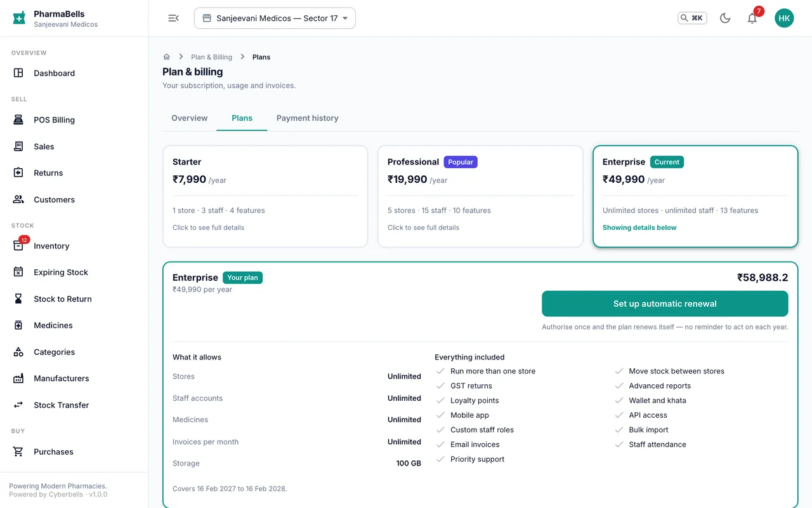The height and width of the screenshot is (508, 812).
Task: Open Stock Transfer menu item label
Action: [61, 405]
